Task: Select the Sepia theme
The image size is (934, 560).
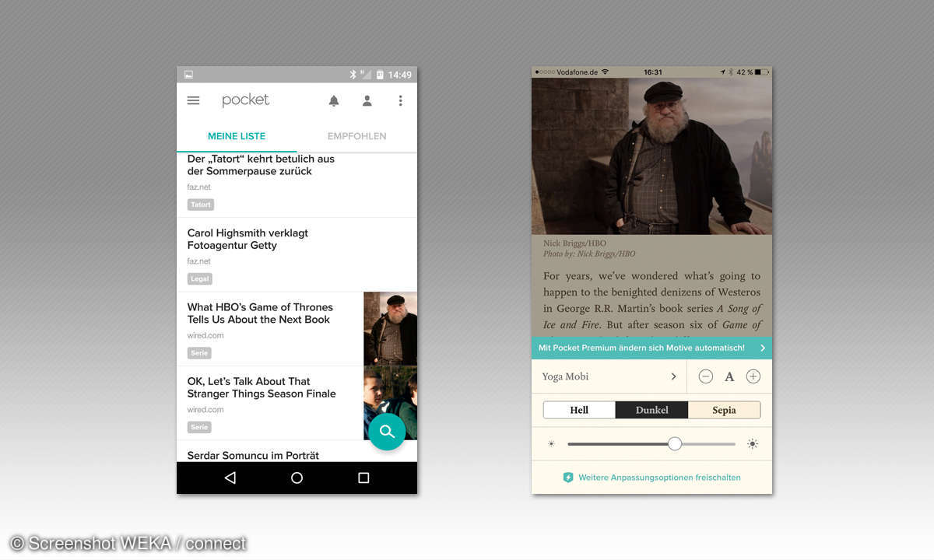Action: click(x=724, y=410)
